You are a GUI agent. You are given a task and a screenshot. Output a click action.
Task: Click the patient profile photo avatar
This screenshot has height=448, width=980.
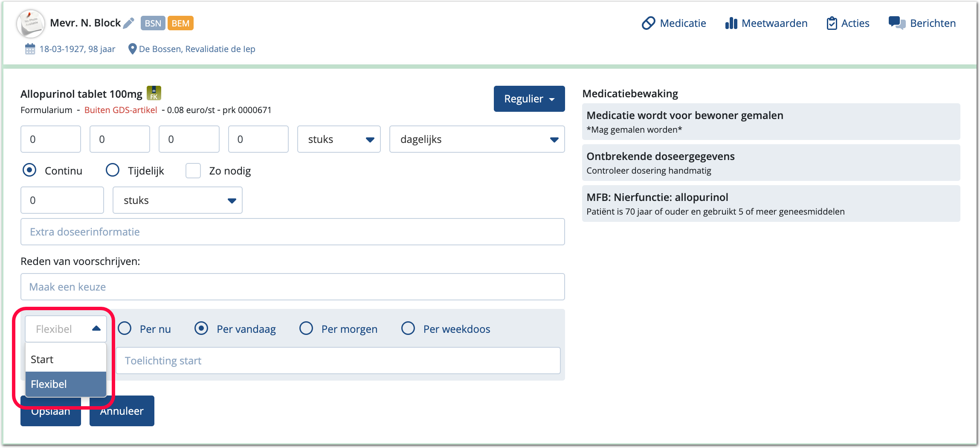tap(31, 23)
